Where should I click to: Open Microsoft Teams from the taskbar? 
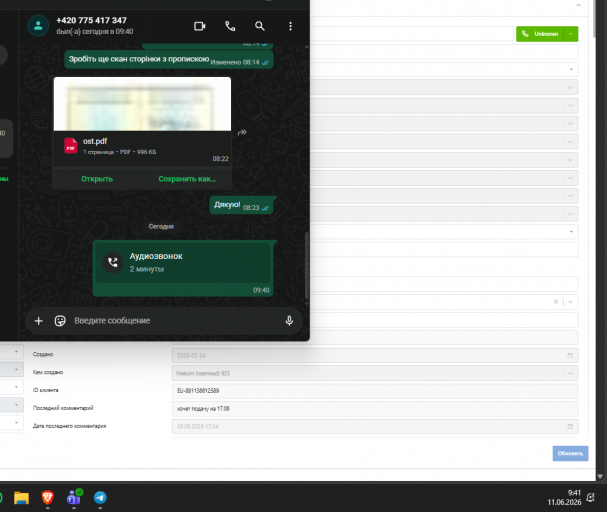click(74, 497)
